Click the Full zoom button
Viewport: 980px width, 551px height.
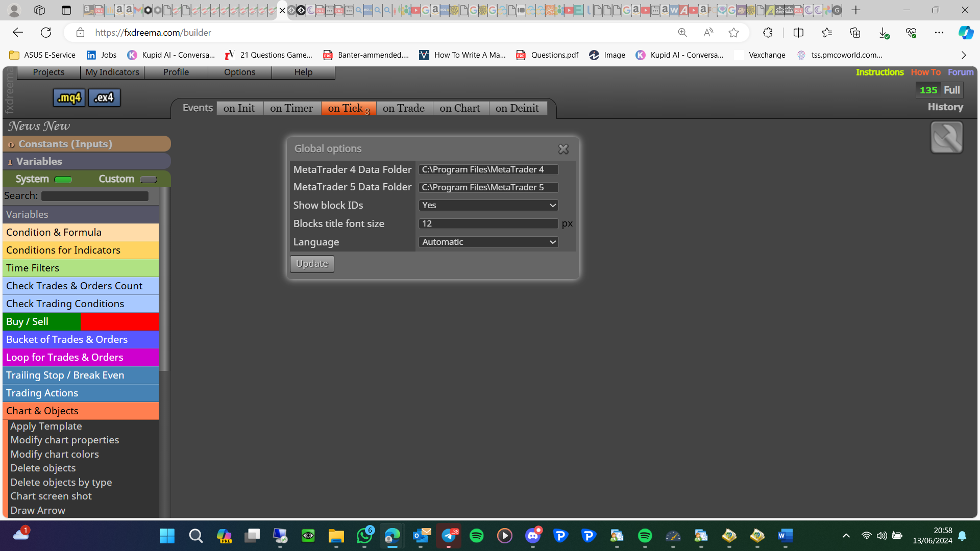952,90
